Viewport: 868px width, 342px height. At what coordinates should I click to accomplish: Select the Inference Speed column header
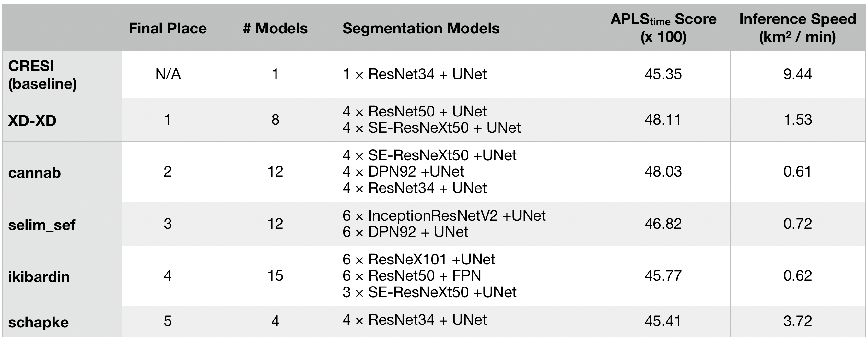click(797, 28)
